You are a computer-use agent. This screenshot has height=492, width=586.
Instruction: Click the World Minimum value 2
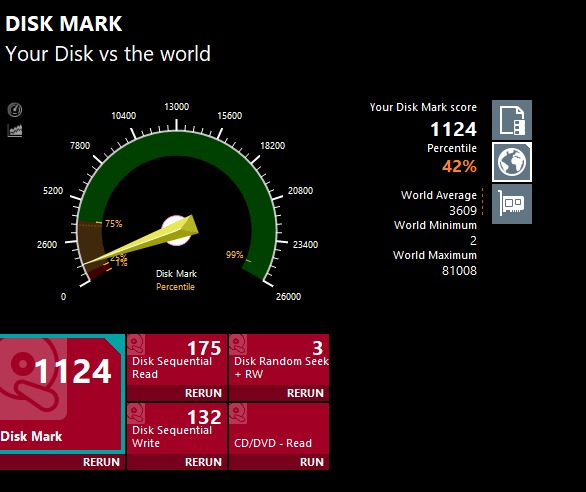click(x=473, y=241)
